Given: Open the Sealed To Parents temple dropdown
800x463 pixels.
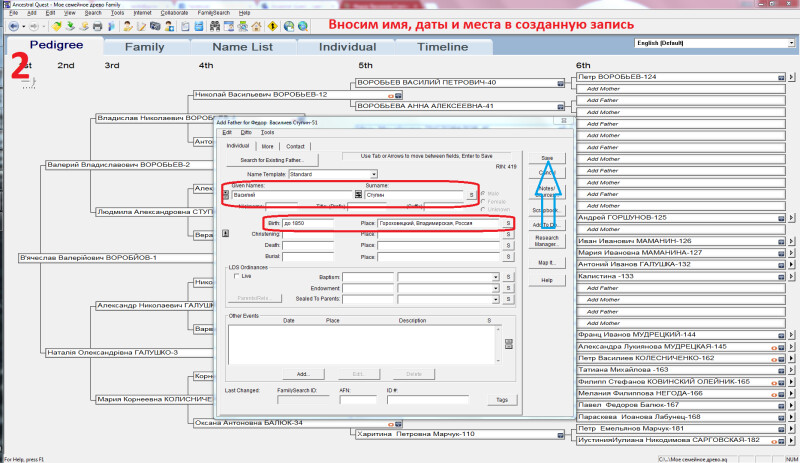Looking at the screenshot, I should point(495,299).
